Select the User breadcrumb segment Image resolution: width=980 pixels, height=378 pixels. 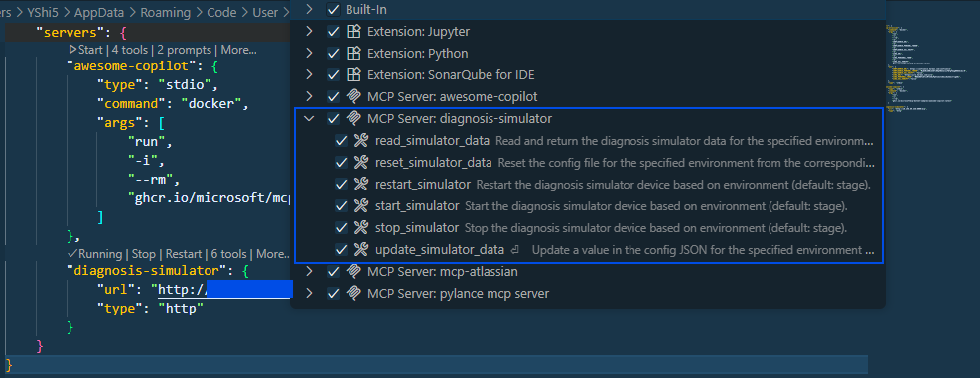[x=266, y=13]
